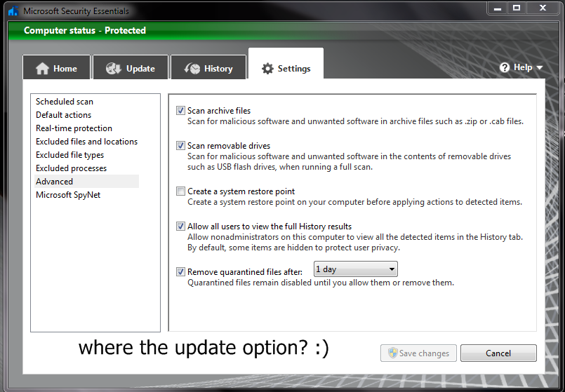
Task: Click the Help label text
Action: tap(523, 67)
